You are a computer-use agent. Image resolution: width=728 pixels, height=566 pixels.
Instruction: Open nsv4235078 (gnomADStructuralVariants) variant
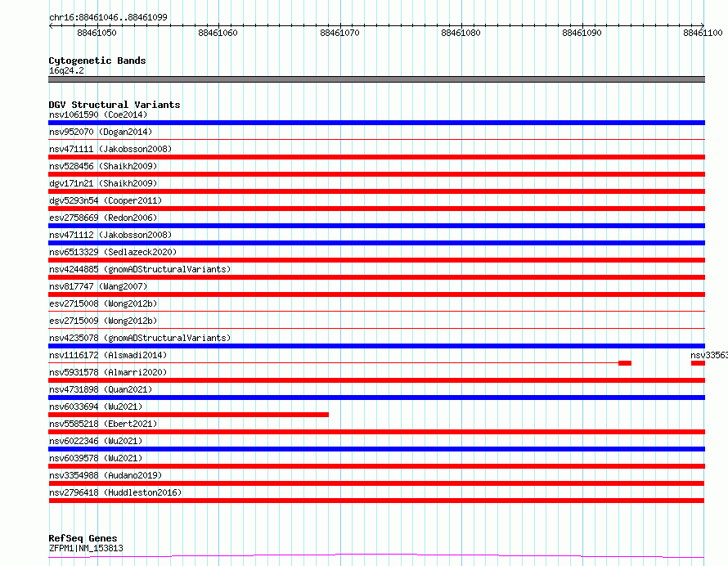coord(140,338)
